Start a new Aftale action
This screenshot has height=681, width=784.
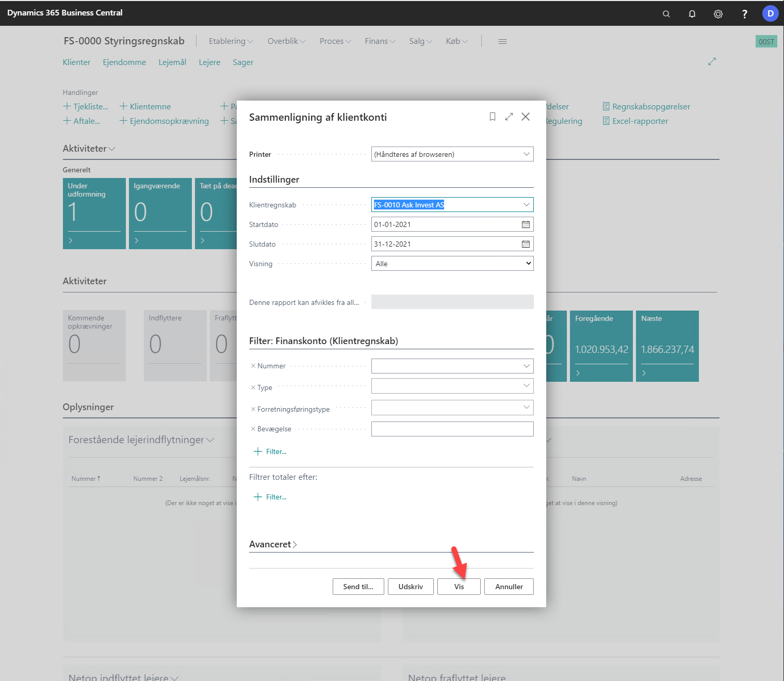coord(81,121)
